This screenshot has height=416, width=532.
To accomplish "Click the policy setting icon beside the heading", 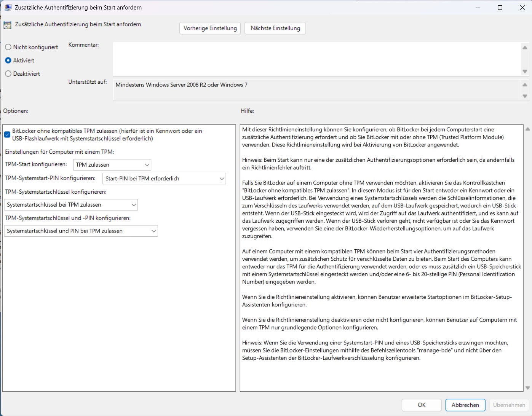I will (x=7, y=25).
